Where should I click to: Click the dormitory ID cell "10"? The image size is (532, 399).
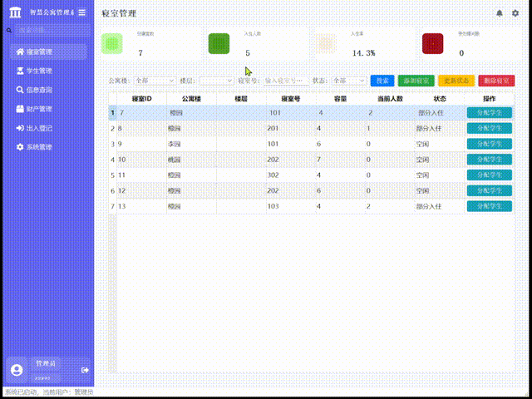click(x=142, y=160)
